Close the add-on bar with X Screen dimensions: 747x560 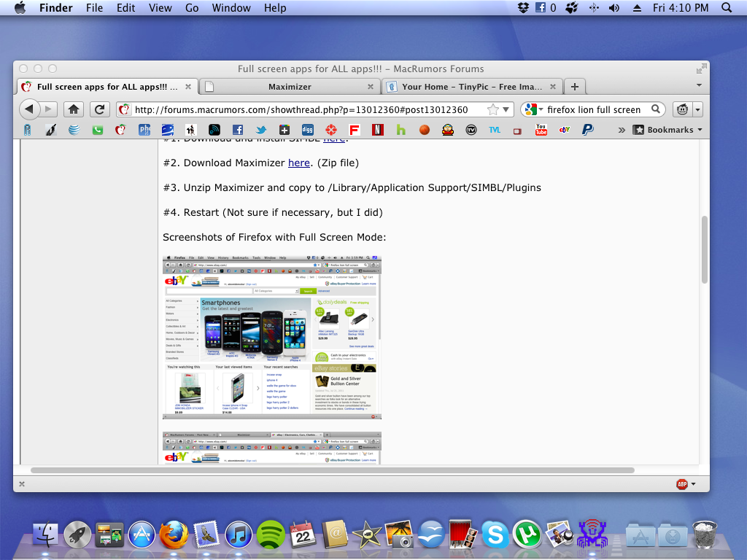coord(21,484)
